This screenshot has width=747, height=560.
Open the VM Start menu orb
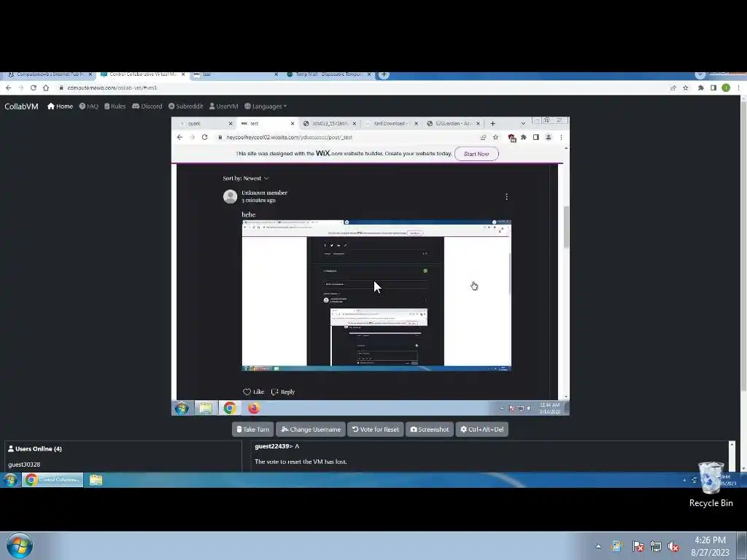click(182, 408)
